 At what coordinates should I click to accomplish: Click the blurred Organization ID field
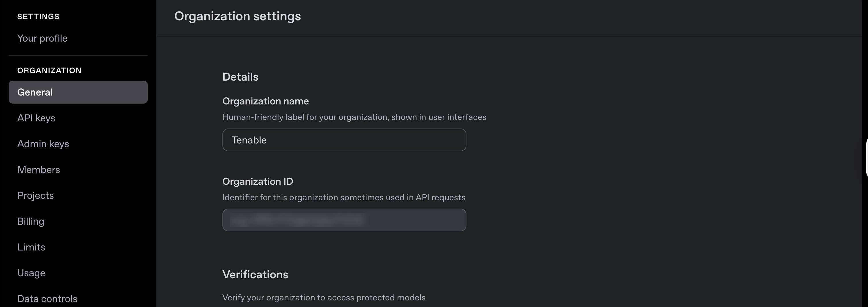[x=344, y=220]
